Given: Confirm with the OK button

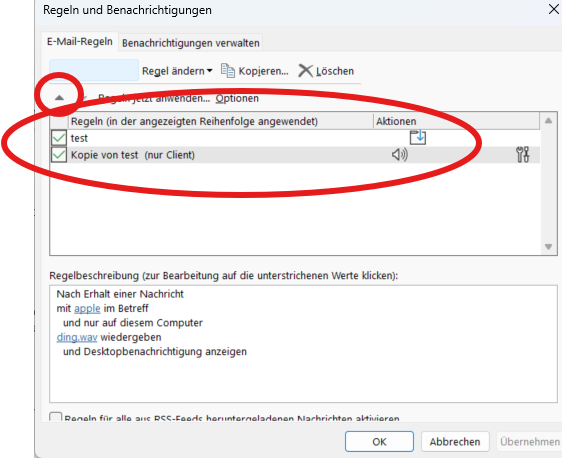Looking at the screenshot, I should (379, 442).
